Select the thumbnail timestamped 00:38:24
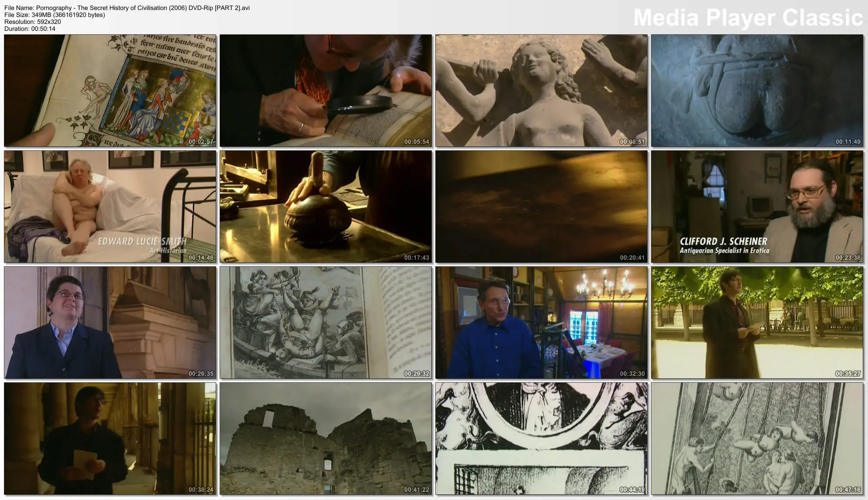 [110, 438]
